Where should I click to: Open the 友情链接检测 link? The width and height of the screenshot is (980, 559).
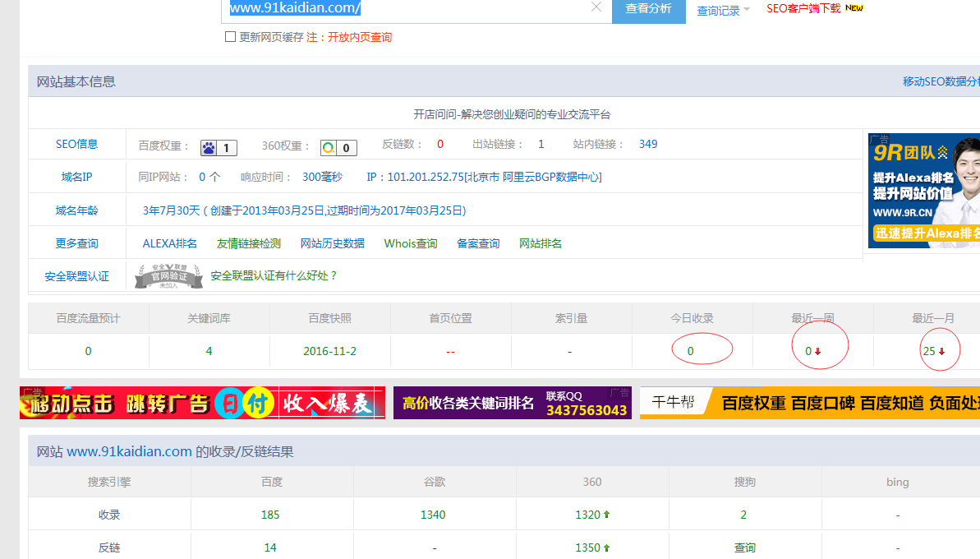[x=249, y=243]
